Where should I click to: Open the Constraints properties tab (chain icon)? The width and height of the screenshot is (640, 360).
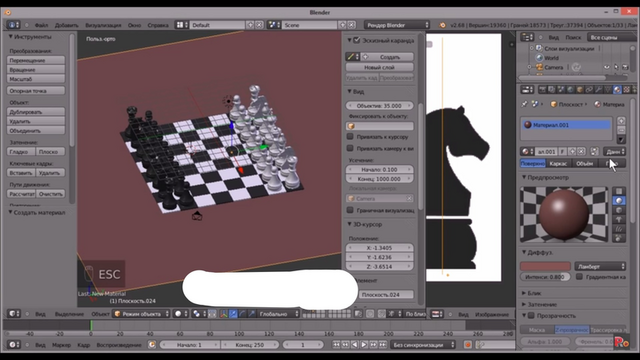point(589,89)
